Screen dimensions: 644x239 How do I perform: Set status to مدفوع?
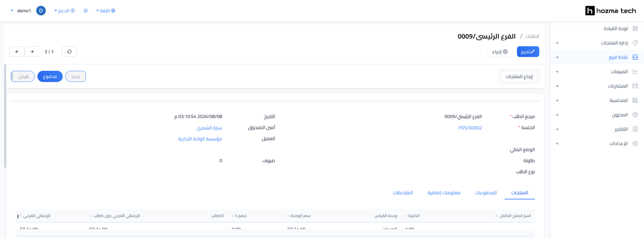[50, 76]
